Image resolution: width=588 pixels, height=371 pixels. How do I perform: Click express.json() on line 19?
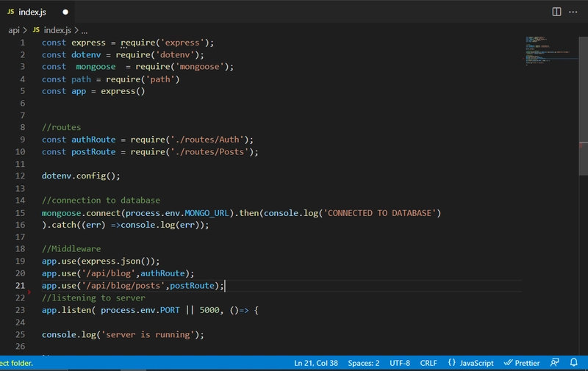[115, 262]
